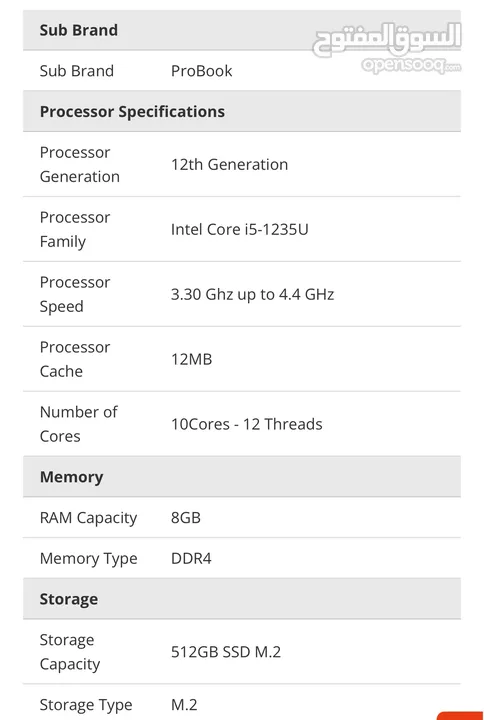Click the ProBook sub brand value
Image resolution: width=484 pixels, height=720 pixels.
pos(202,71)
